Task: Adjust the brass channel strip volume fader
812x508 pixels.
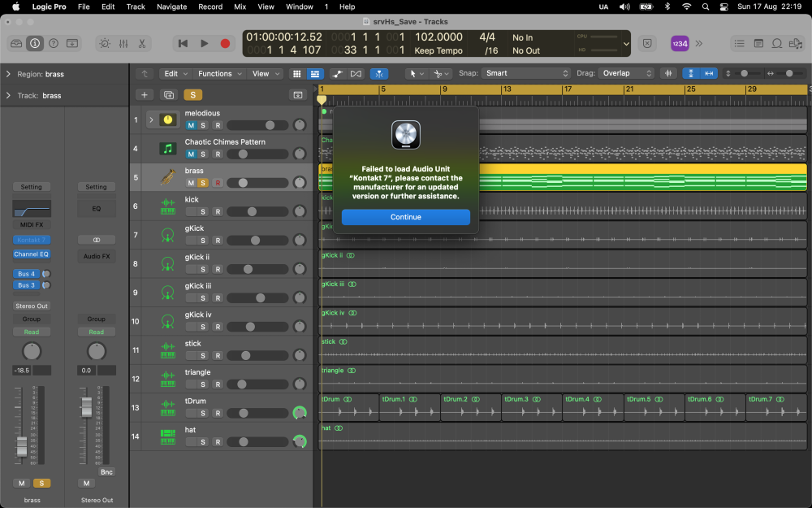Action: [22, 445]
